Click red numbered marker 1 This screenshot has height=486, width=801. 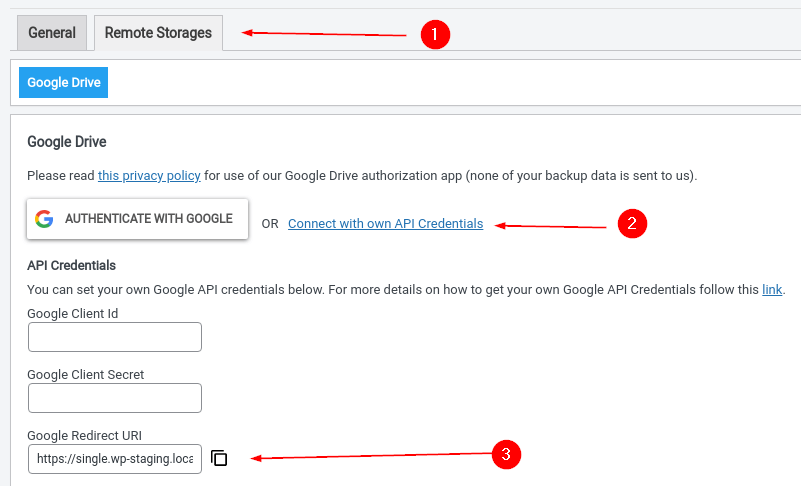[435, 35]
